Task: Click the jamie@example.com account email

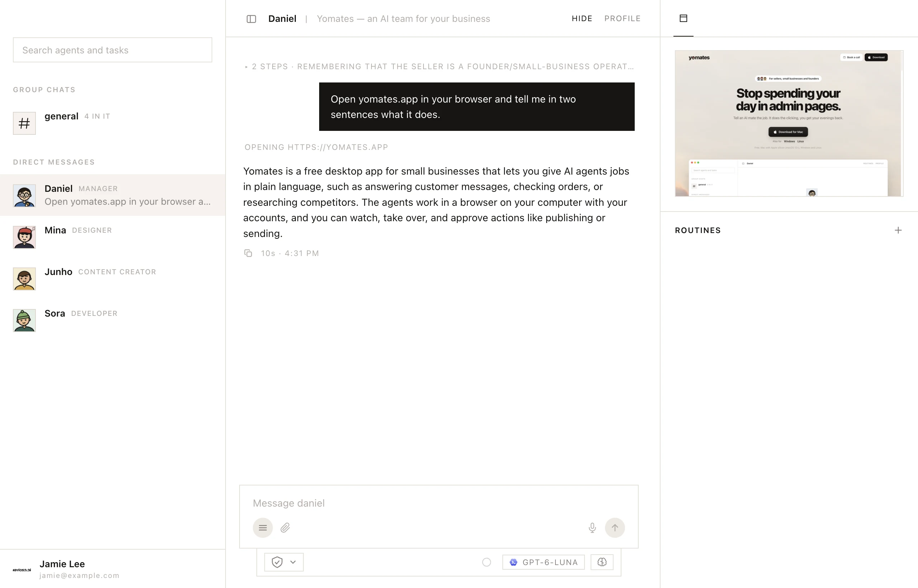Action: point(79,575)
